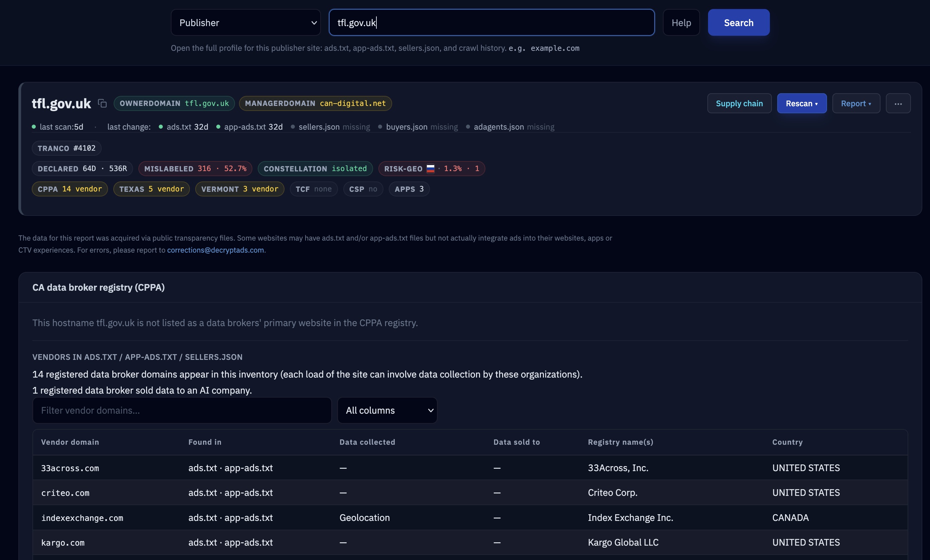Sort by Data collected column header

coord(367,442)
